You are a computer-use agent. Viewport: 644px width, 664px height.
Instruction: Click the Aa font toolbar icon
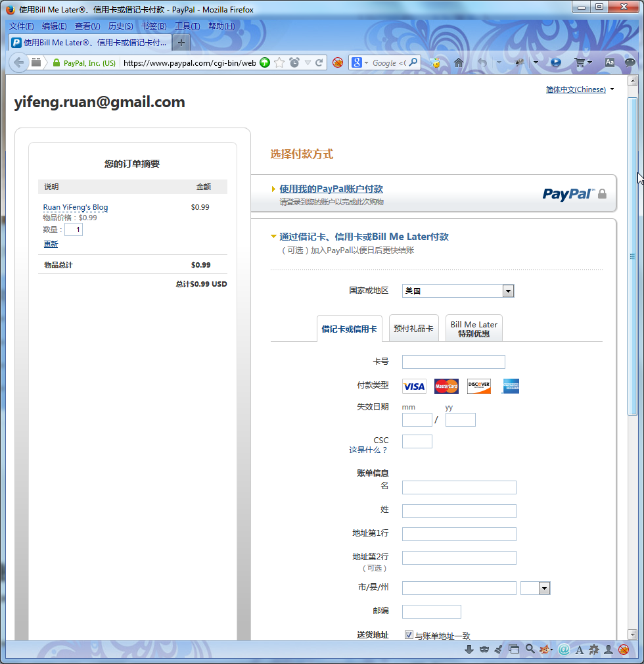pyautogui.click(x=610, y=62)
